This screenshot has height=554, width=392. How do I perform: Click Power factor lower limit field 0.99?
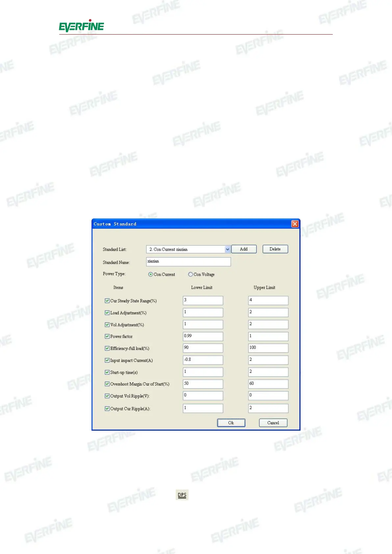coord(203,336)
